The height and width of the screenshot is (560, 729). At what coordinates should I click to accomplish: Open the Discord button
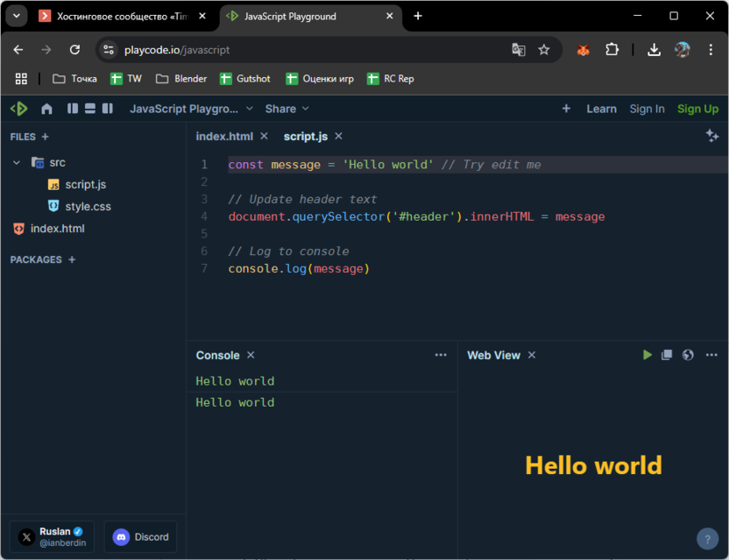coord(140,537)
